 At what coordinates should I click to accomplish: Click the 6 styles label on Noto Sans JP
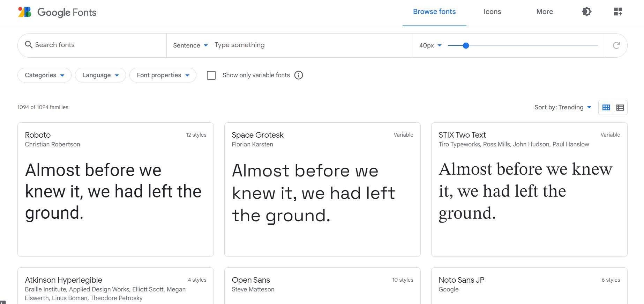click(x=611, y=280)
